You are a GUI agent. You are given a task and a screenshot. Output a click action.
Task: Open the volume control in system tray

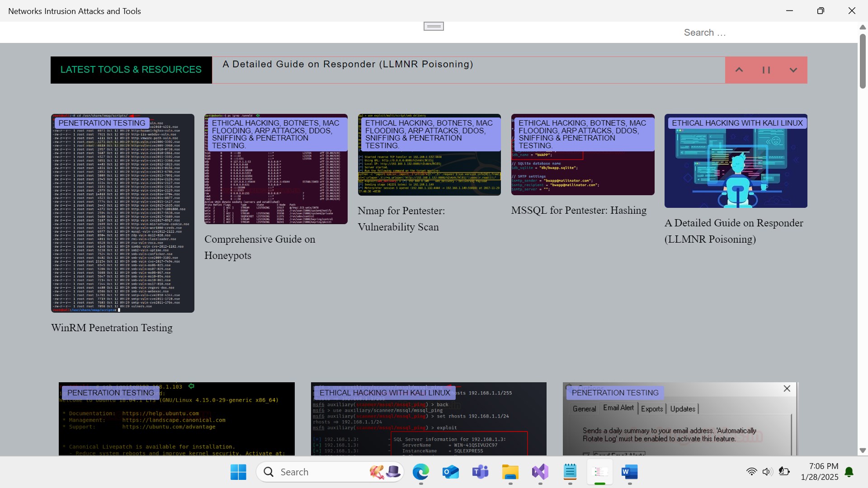coord(767,472)
